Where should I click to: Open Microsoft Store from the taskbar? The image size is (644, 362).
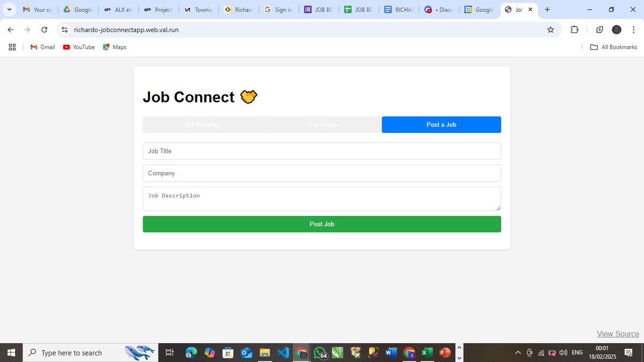point(228,353)
